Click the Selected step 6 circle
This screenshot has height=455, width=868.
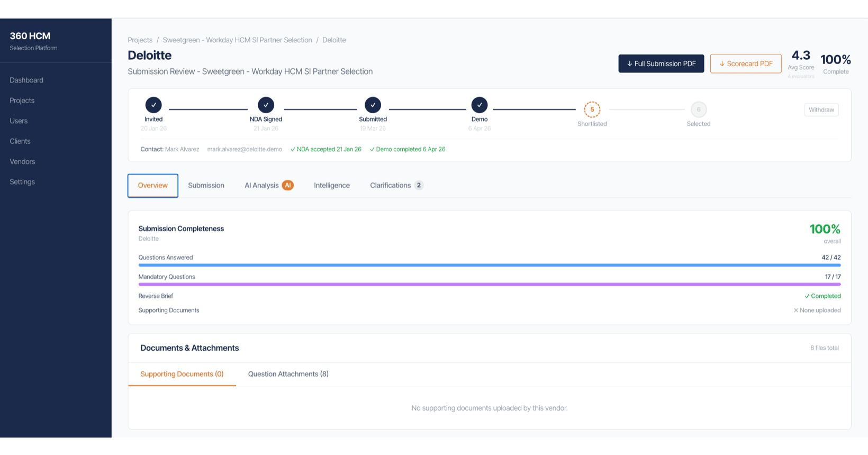tap(699, 110)
